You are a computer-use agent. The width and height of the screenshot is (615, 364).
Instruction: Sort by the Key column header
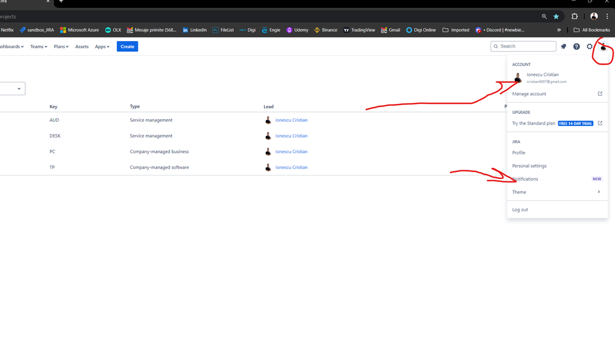click(54, 106)
